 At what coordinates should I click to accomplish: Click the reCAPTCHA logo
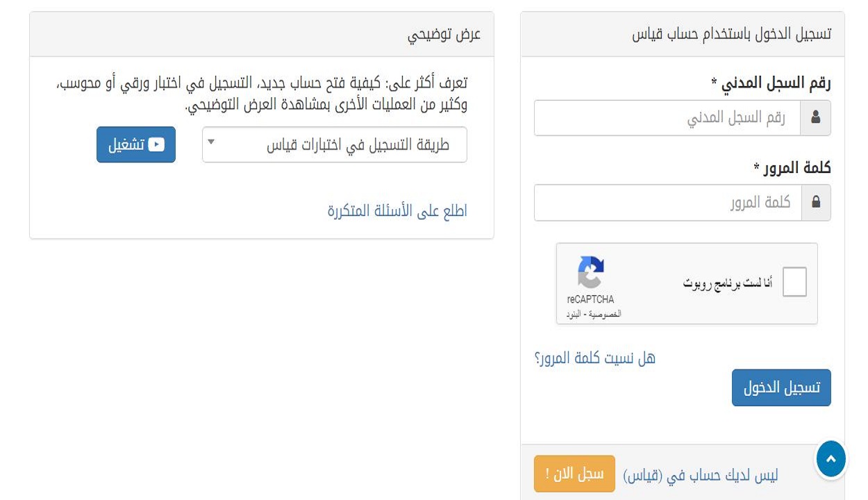tap(591, 272)
